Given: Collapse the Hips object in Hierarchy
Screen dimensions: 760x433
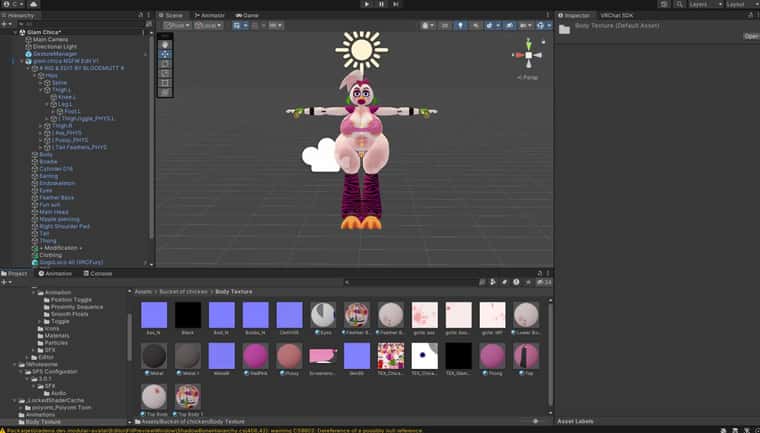Looking at the screenshot, I should coord(34,76).
